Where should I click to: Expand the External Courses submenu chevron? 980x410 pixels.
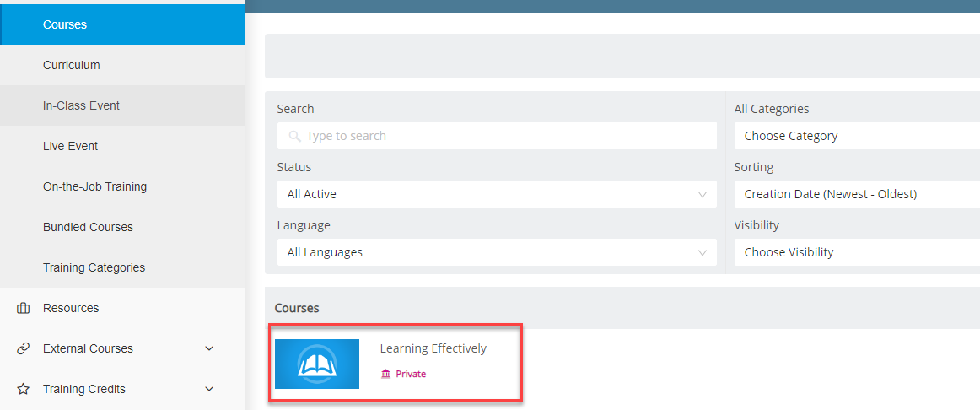point(209,348)
